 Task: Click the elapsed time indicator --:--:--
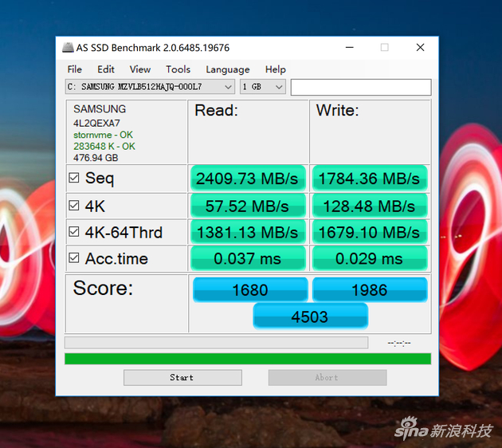[399, 343]
